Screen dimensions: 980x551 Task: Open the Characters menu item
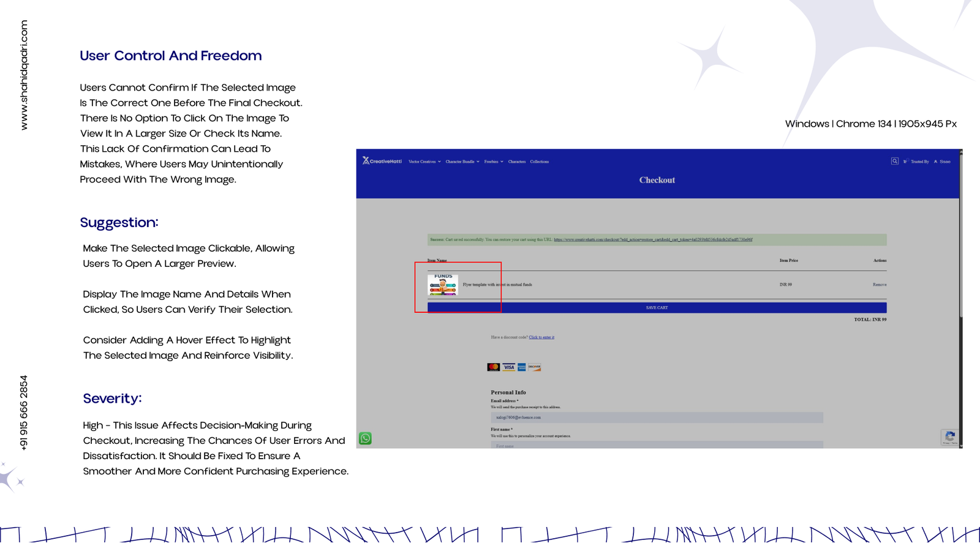coord(517,162)
